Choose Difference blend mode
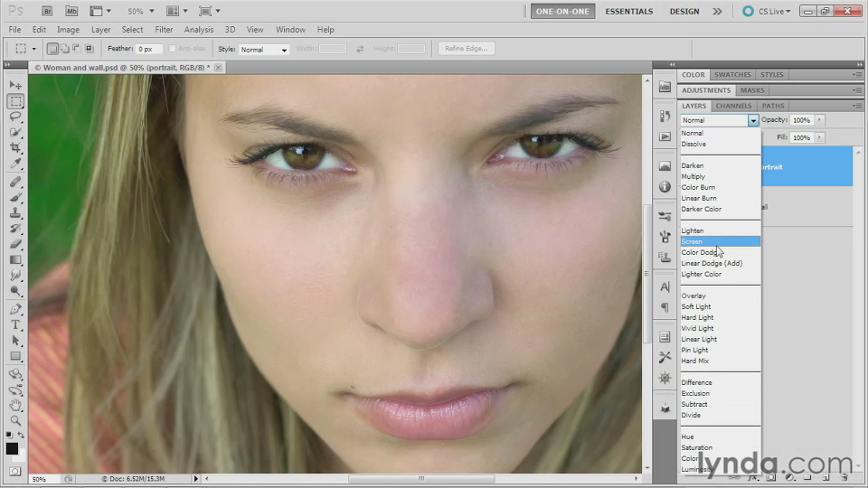 721,382
